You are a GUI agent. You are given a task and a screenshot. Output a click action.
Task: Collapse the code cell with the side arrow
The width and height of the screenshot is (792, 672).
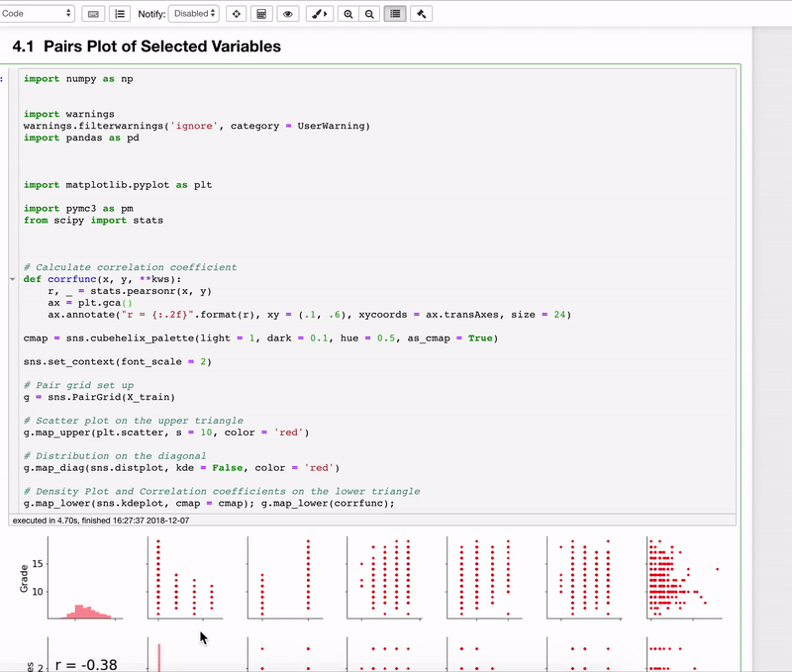tap(10, 279)
